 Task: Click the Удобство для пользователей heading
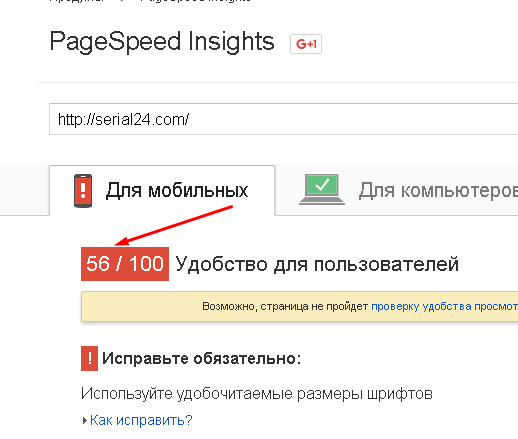(x=317, y=264)
